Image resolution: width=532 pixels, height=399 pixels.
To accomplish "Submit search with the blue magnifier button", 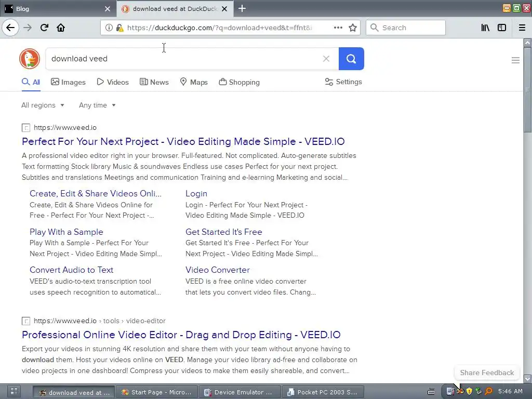I will 351,59.
